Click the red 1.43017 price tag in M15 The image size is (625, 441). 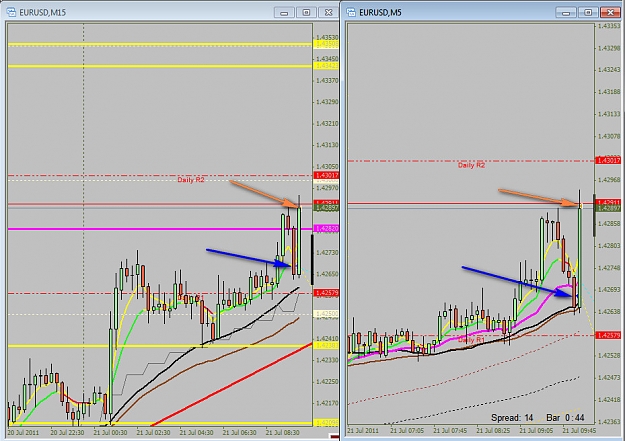pyautogui.click(x=326, y=175)
